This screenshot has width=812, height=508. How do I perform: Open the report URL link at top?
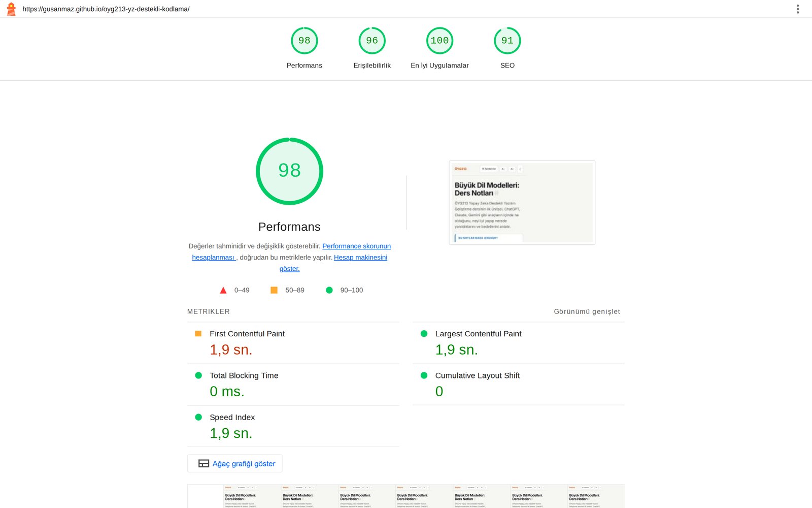pos(106,9)
